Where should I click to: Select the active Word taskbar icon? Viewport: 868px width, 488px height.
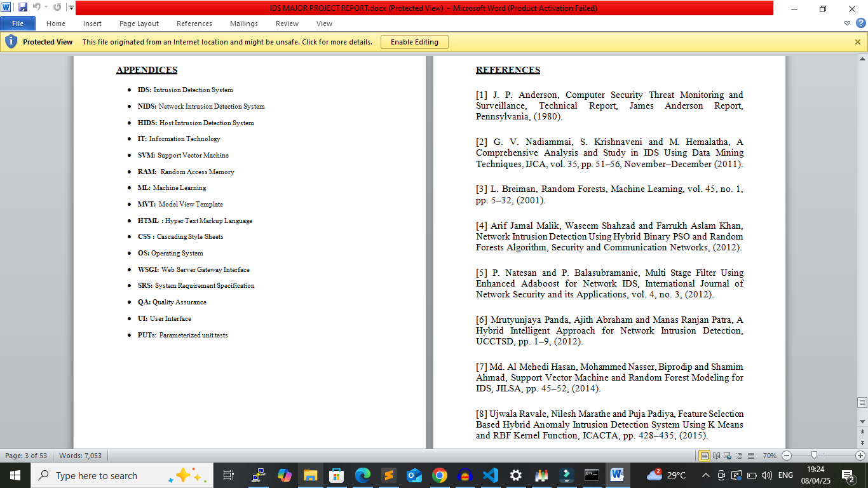point(617,475)
